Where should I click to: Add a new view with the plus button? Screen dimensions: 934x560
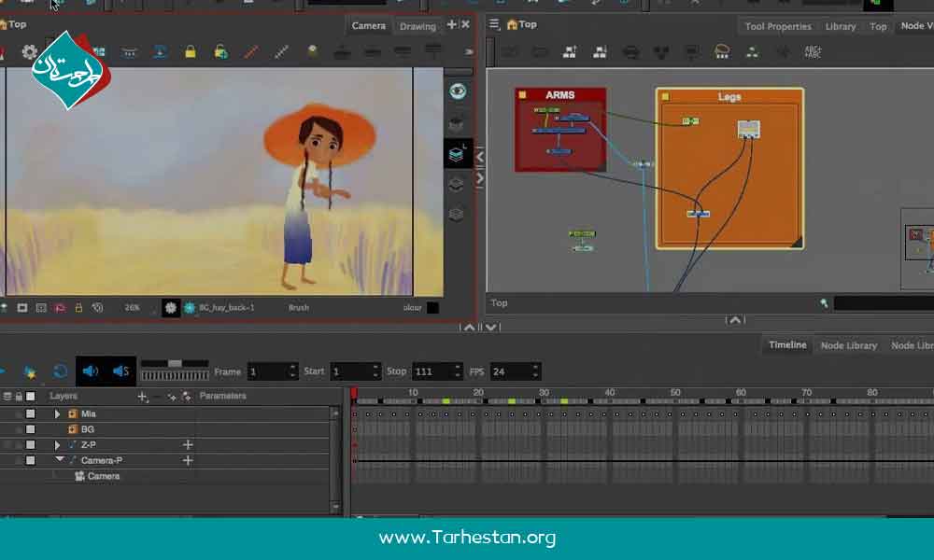coord(451,24)
